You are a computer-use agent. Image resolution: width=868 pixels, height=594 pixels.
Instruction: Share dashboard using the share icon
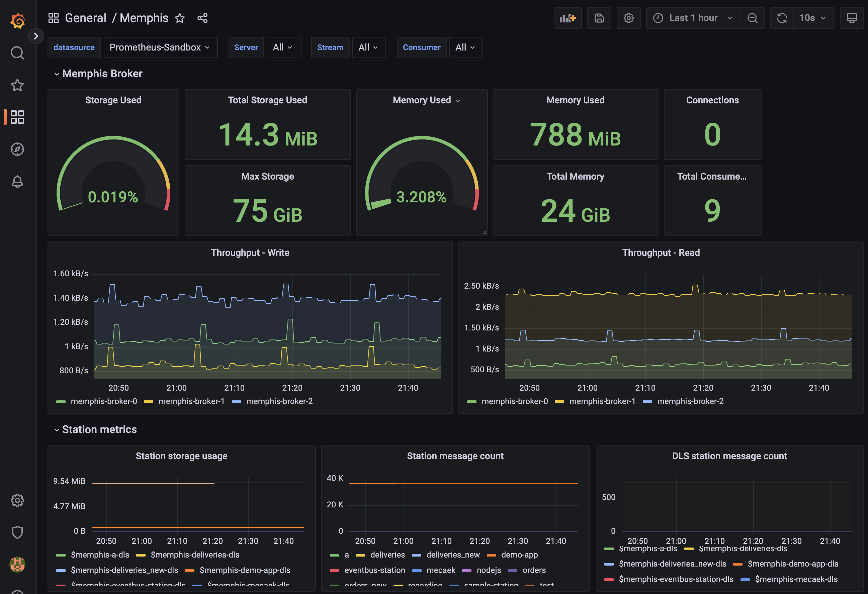pyautogui.click(x=202, y=18)
